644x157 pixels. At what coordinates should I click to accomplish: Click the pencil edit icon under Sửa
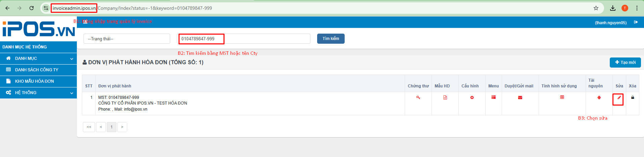619,97
